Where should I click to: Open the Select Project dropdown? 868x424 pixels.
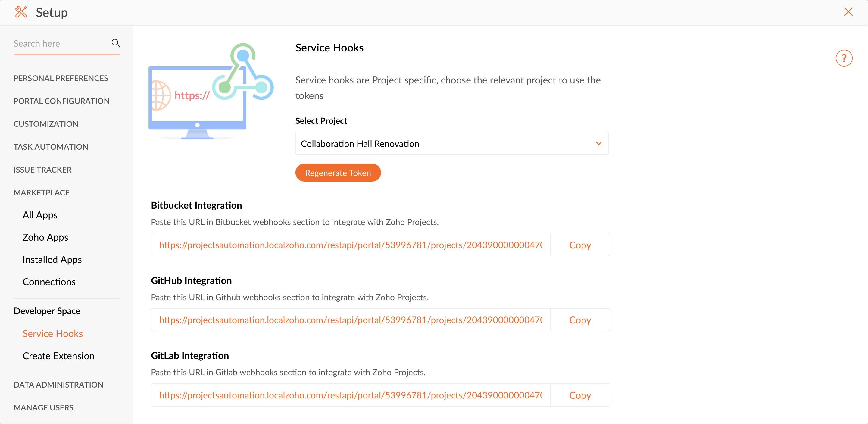pyautogui.click(x=451, y=143)
